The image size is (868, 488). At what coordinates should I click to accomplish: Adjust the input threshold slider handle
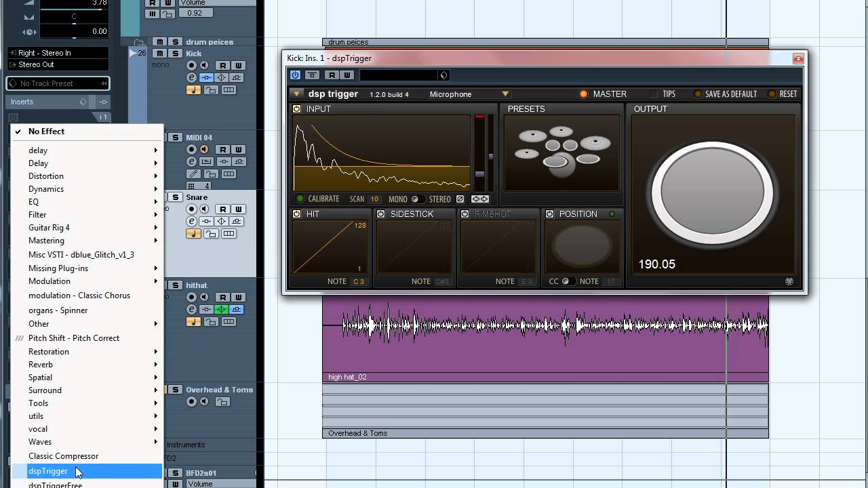(x=480, y=175)
